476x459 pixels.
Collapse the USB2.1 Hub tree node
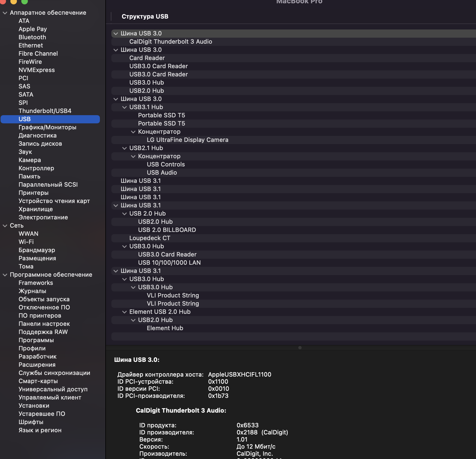pos(124,148)
